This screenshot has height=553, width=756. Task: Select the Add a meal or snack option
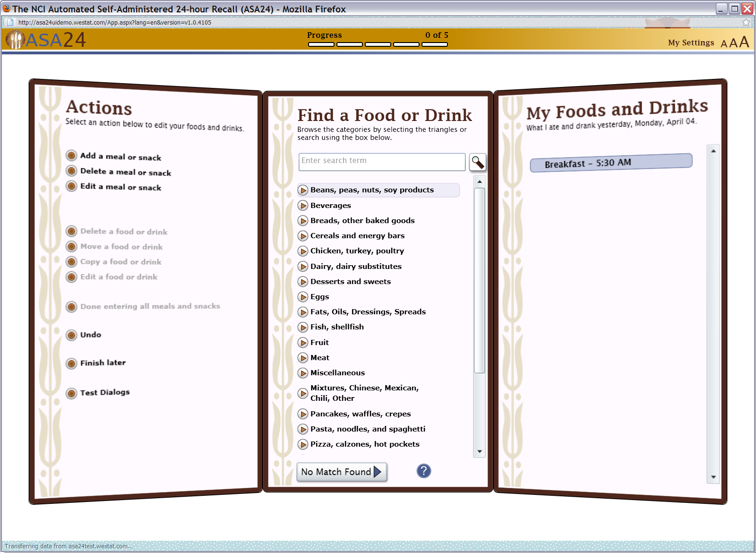pyautogui.click(x=120, y=156)
